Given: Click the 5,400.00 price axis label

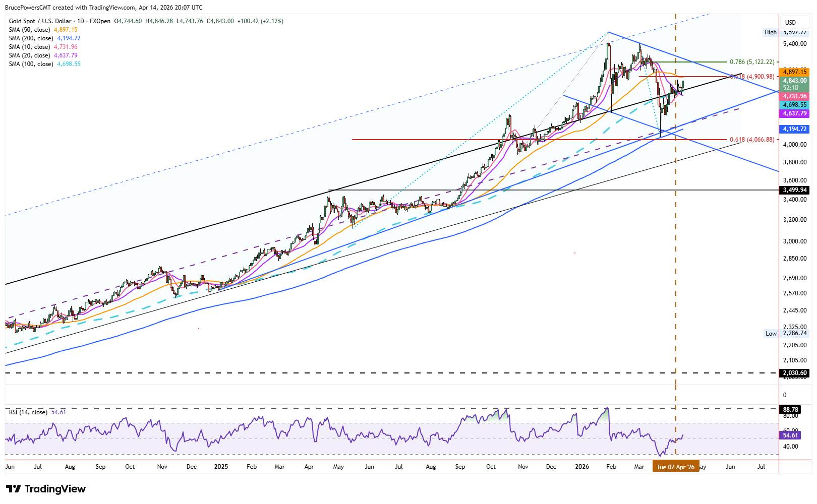Looking at the screenshot, I should 795,44.
